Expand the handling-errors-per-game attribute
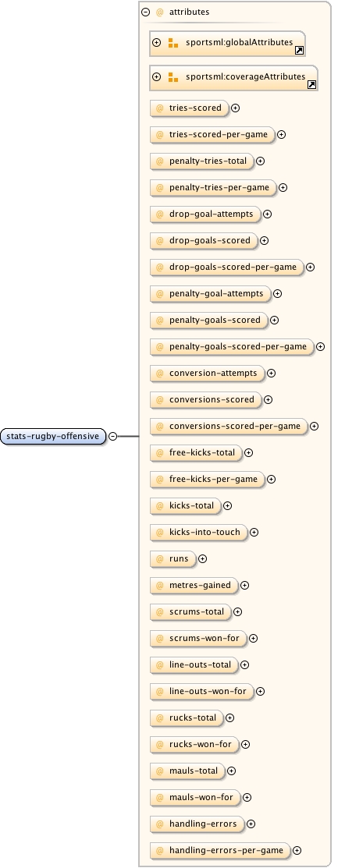 click(297, 850)
